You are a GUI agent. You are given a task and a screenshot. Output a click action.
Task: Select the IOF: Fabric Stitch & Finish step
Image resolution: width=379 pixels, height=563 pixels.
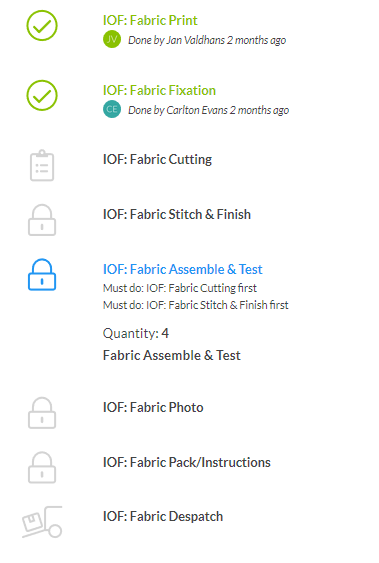pyautogui.click(x=177, y=214)
